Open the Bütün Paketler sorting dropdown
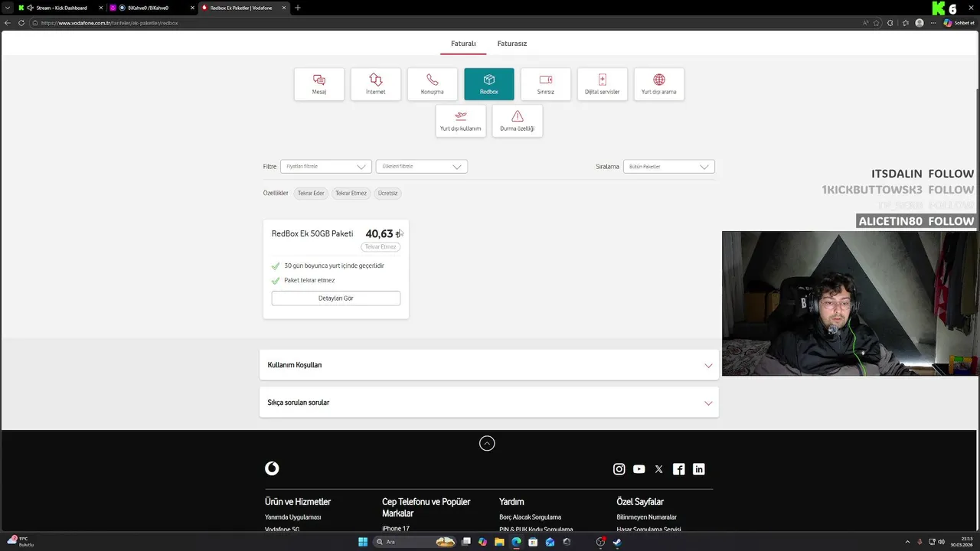Screen dimensions: 980x551 669,166
